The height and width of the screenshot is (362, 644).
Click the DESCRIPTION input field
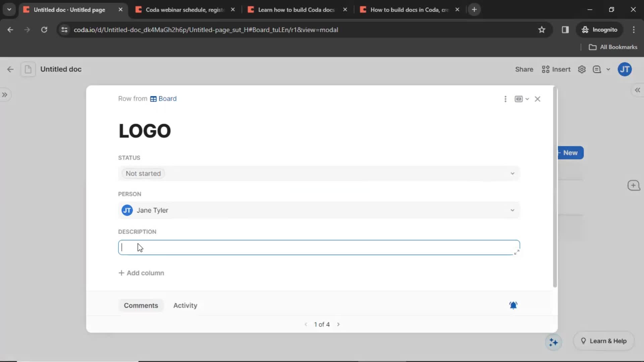click(x=318, y=247)
